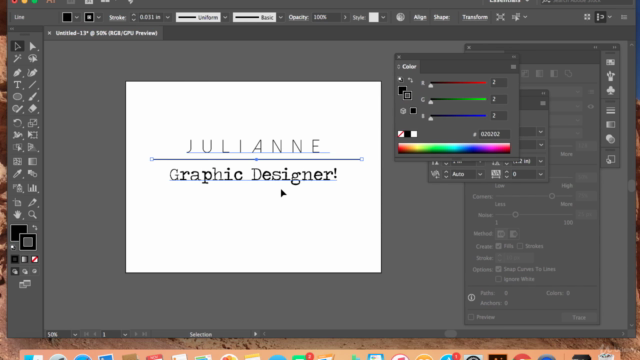Click the Symbols club panel icon
Image resolution: width=640 pixels, height=360 pixels.
611,91
